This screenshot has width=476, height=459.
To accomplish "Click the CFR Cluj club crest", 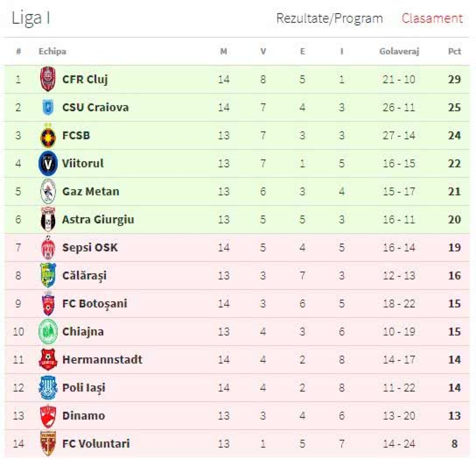I will tap(48, 79).
